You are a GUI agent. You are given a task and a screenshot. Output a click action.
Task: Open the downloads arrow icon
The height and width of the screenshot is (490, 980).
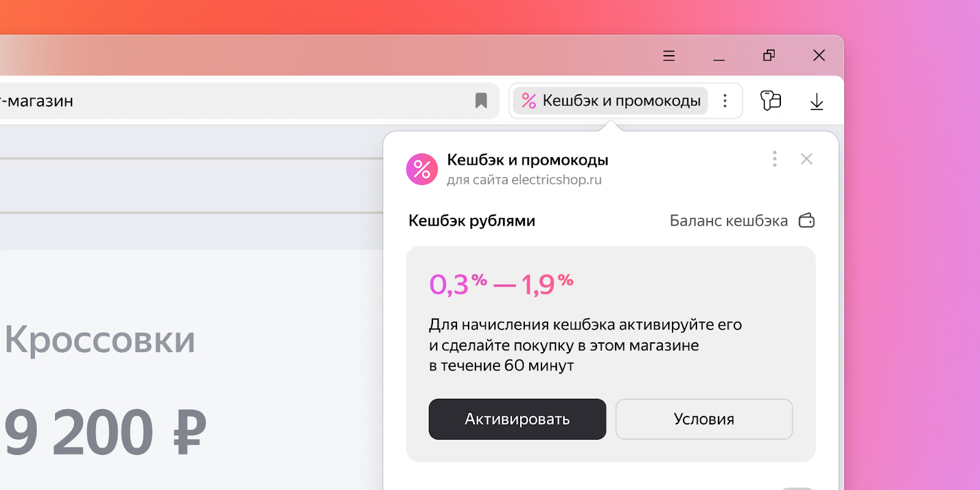pos(816,102)
